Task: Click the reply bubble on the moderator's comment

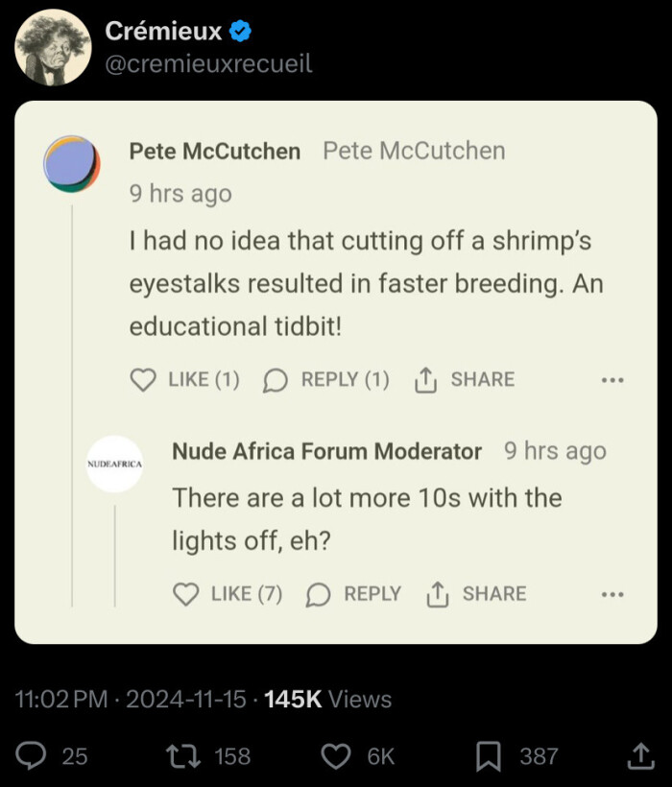Action: tap(318, 595)
